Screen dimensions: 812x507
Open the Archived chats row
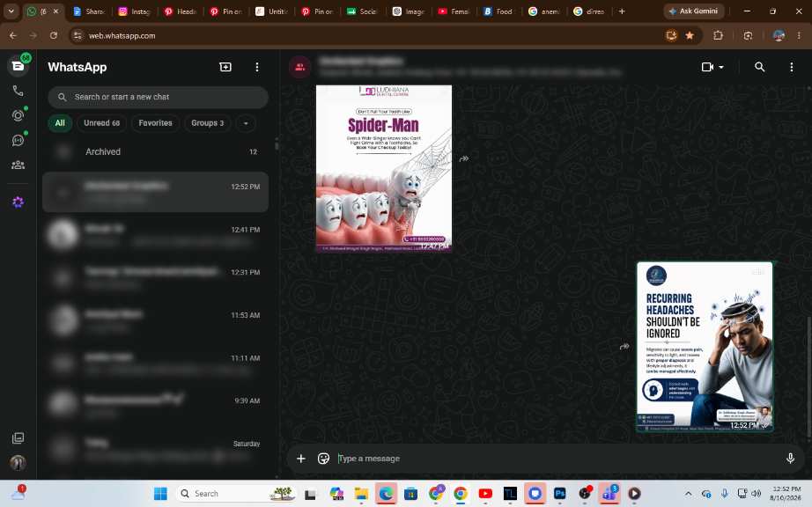(155, 151)
